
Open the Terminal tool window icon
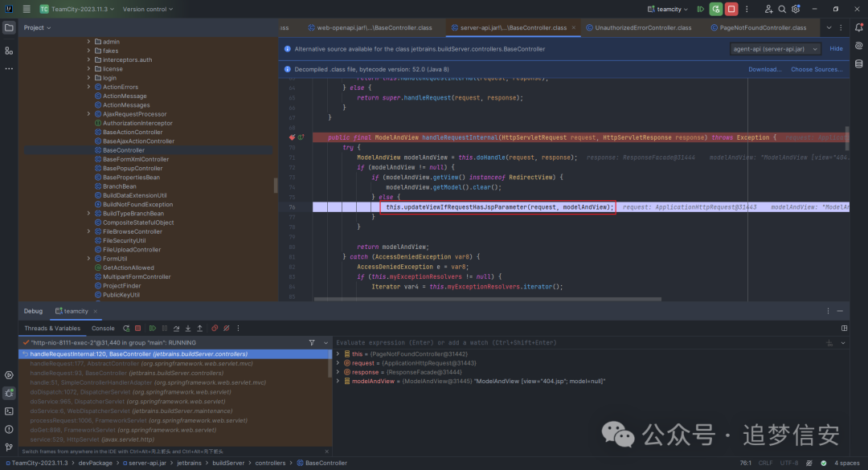click(x=9, y=411)
